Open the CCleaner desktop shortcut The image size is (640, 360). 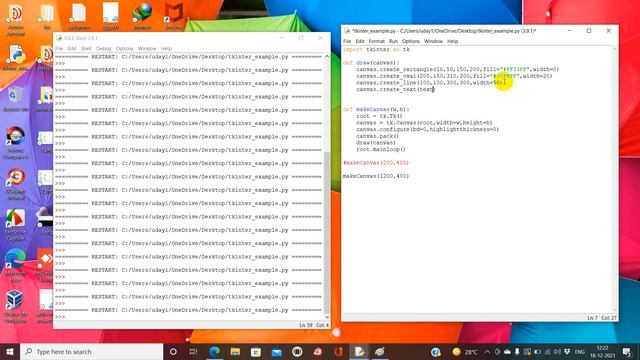click(x=16, y=184)
